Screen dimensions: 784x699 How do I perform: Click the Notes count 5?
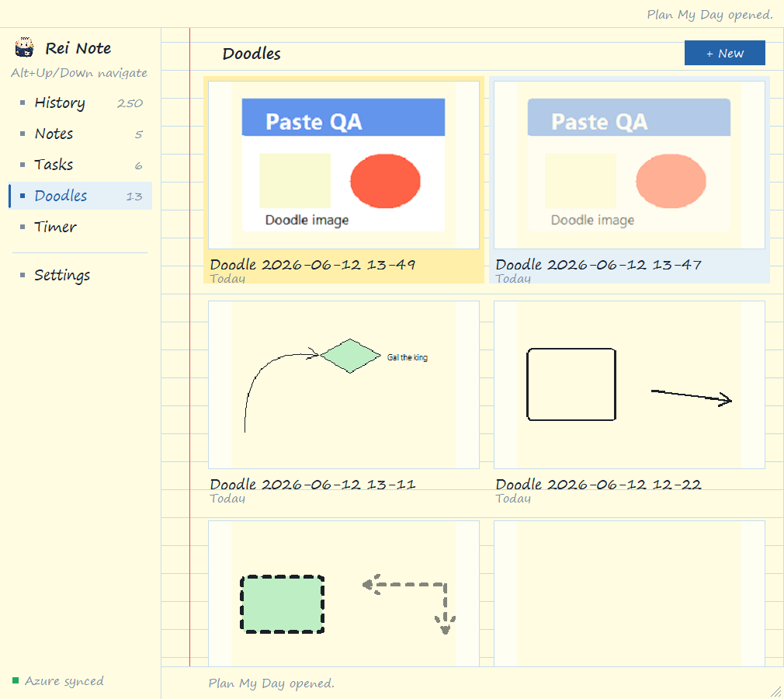[138, 134]
